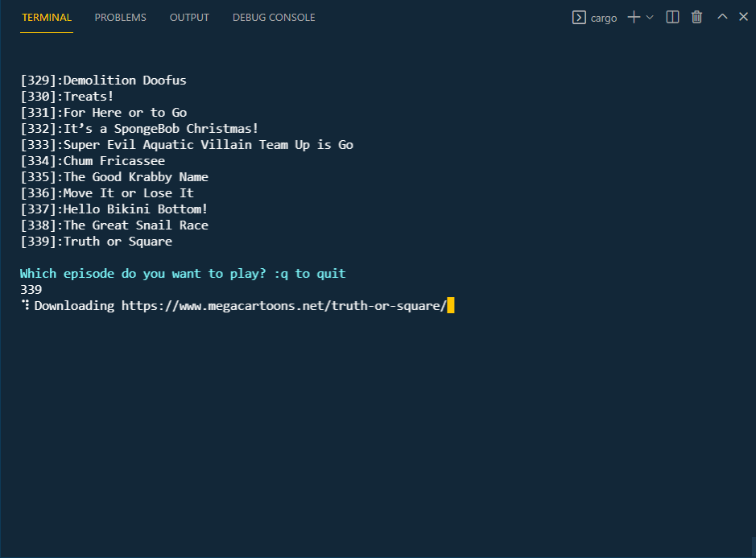Click the entered value 339
Screen dimensions: 756x558
coord(31,289)
